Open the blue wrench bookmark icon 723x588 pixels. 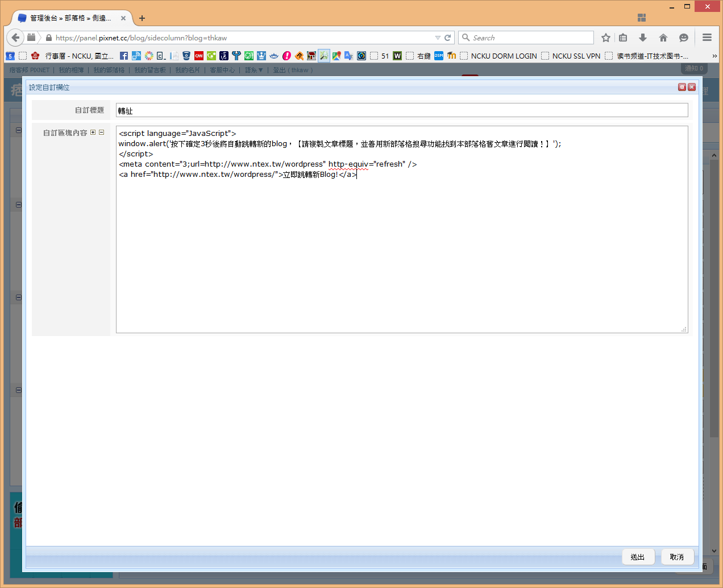click(236, 56)
